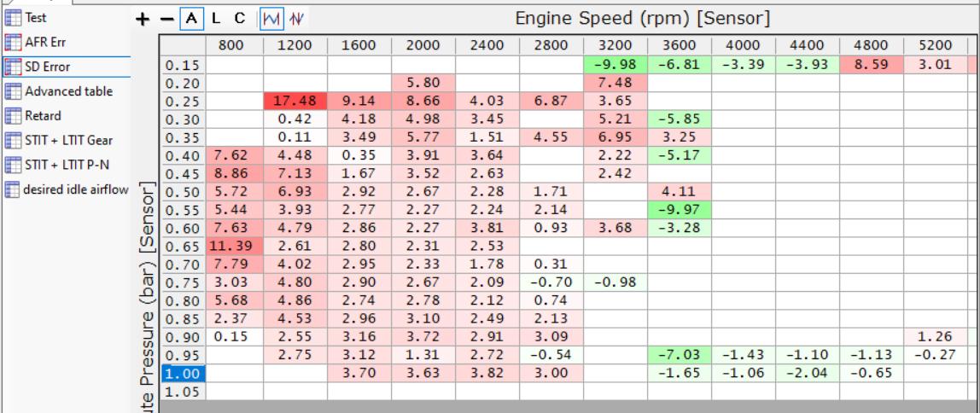Select the red-blue overlay graph icon

pyautogui.click(x=297, y=19)
